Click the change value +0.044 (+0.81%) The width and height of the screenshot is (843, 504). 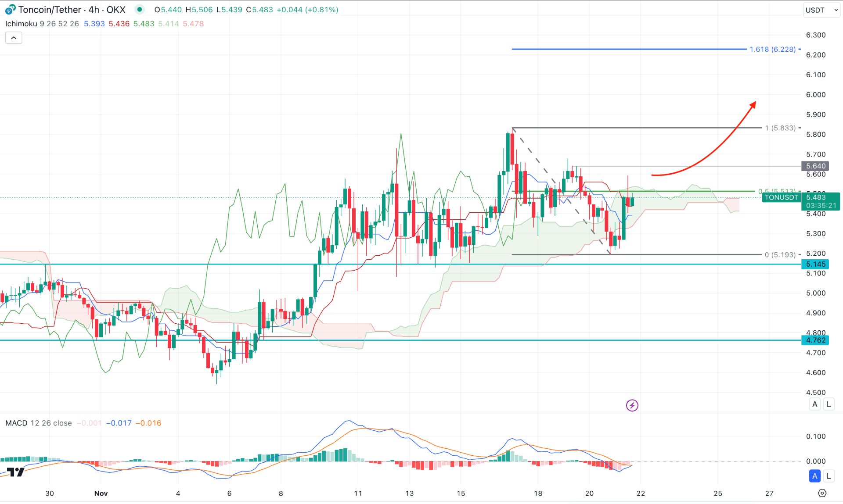(x=307, y=10)
